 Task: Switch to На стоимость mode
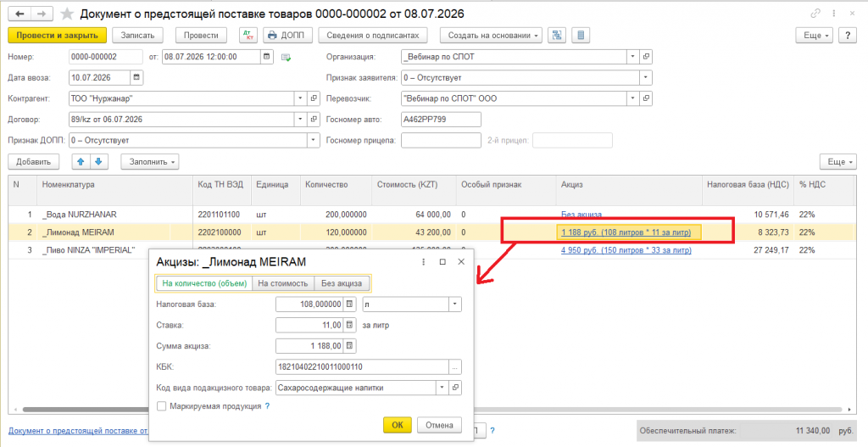283,283
